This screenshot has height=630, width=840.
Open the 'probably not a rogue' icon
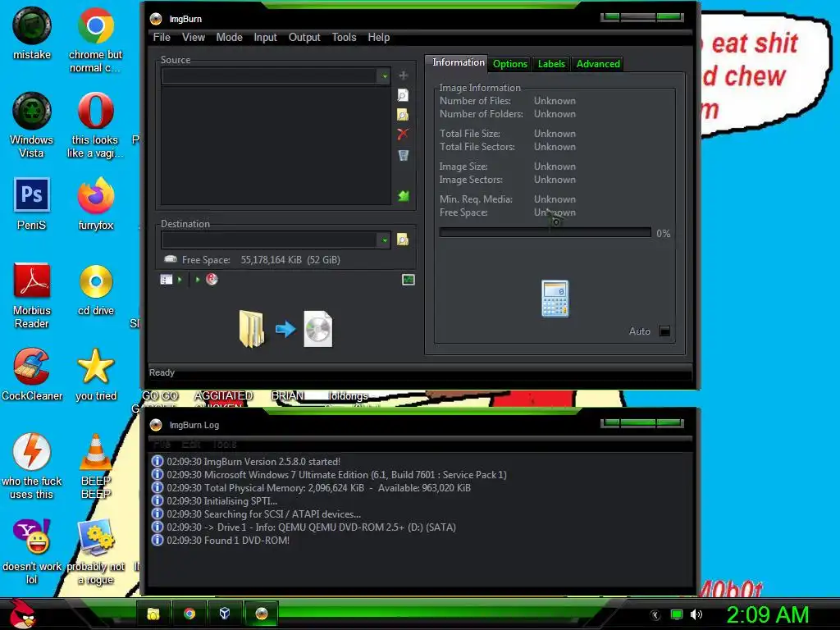point(95,550)
